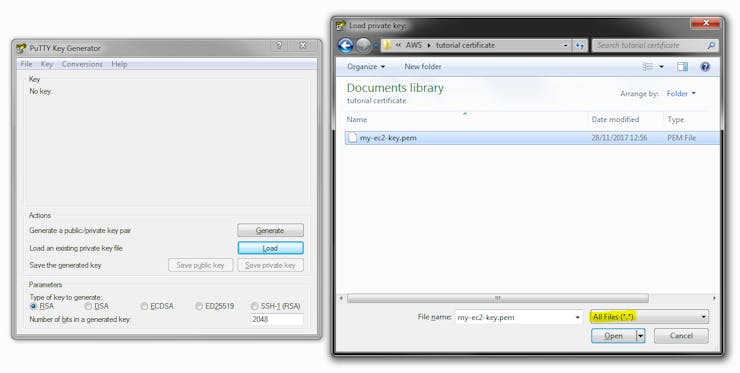Image resolution: width=740 pixels, height=373 pixels.
Task: Click the Load button in PuTTYgen
Action: (x=270, y=248)
